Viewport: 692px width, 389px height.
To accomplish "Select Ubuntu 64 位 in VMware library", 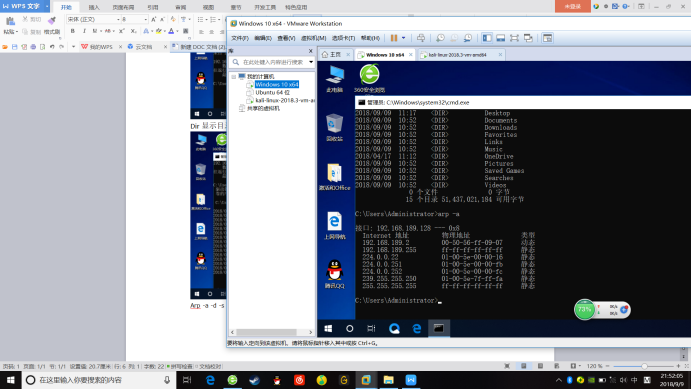I will [x=272, y=92].
